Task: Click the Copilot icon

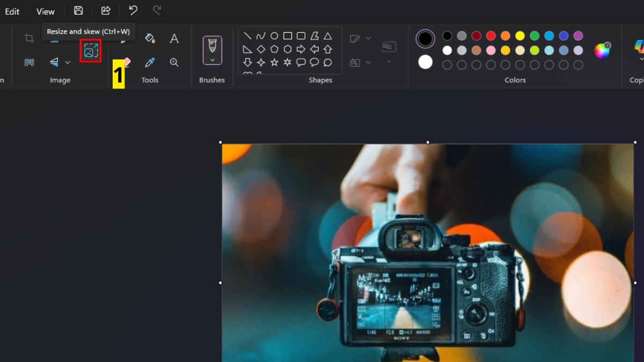Action: tap(639, 47)
